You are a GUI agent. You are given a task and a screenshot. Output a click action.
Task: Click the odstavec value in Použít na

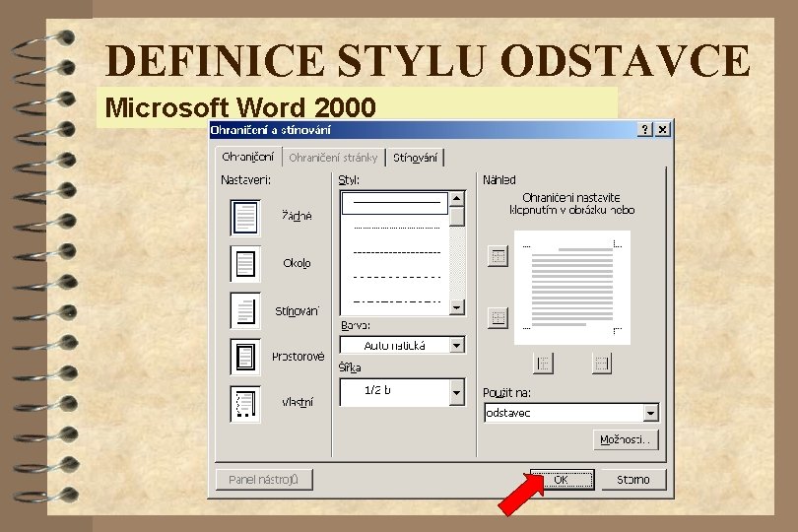(508, 413)
